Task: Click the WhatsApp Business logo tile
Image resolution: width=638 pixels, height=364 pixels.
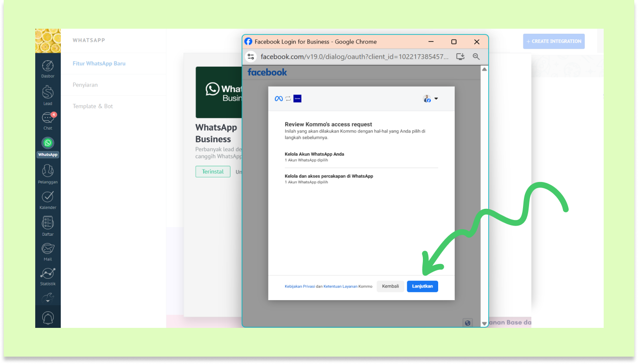Action: click(x=219, y=92)
